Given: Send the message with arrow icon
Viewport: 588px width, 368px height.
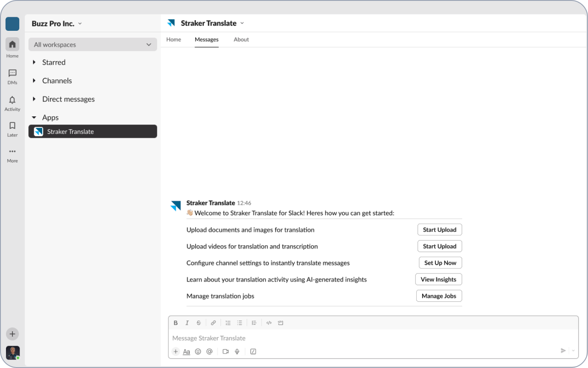Looking at the screenshot, I should click(x=563, y=350).
